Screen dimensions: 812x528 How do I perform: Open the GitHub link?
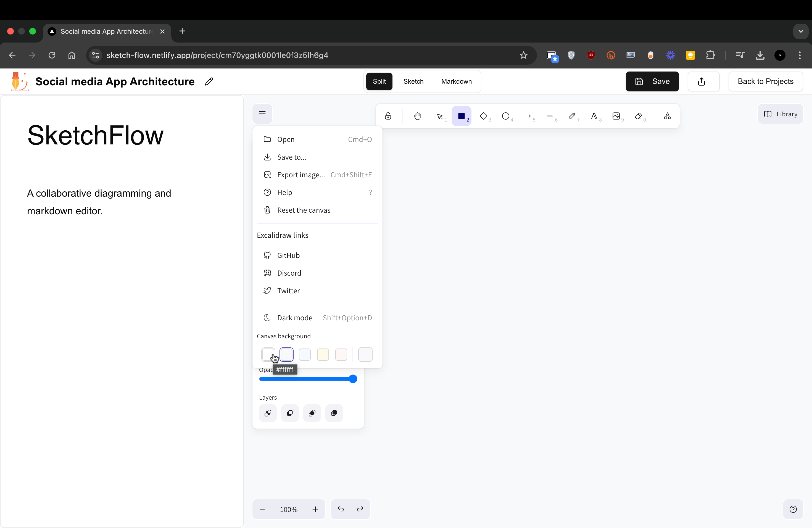pos(317,255)
